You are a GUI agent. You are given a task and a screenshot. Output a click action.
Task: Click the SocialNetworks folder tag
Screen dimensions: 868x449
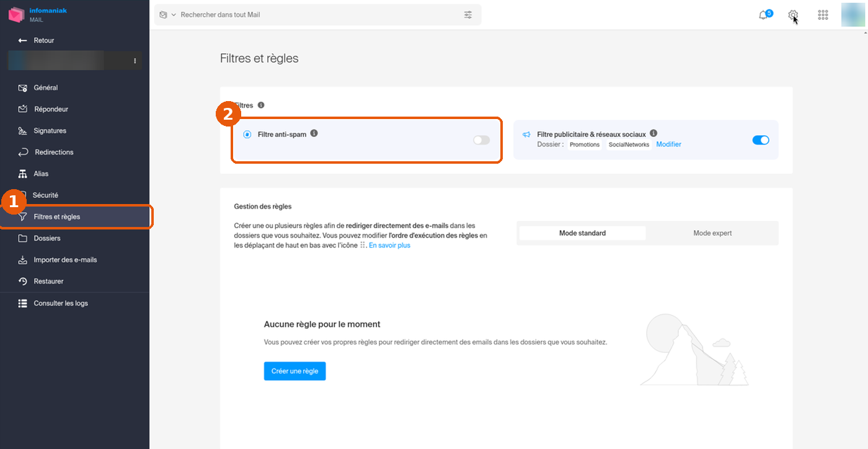click(629, 144)
